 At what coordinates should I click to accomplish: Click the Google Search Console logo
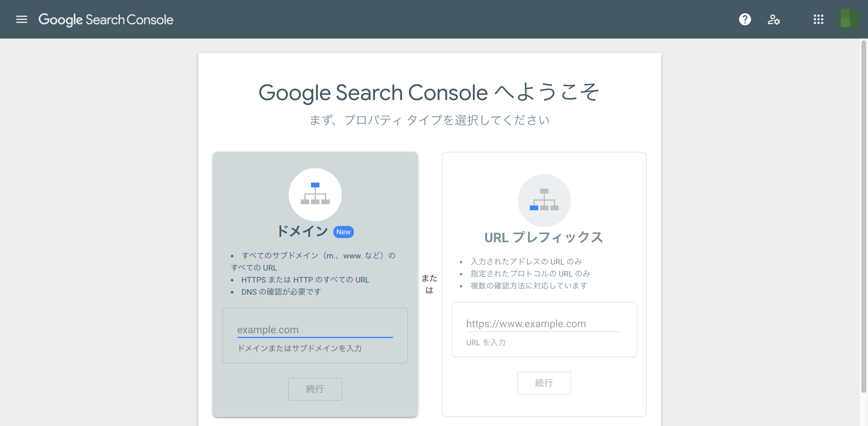[105, 20]
